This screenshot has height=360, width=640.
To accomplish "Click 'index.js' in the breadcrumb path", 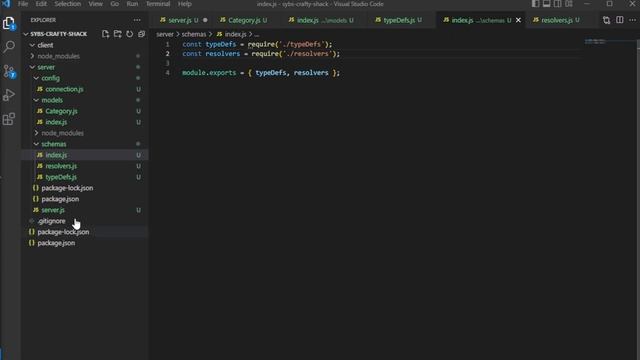I will pyautogui.click(x=236, y=34).
